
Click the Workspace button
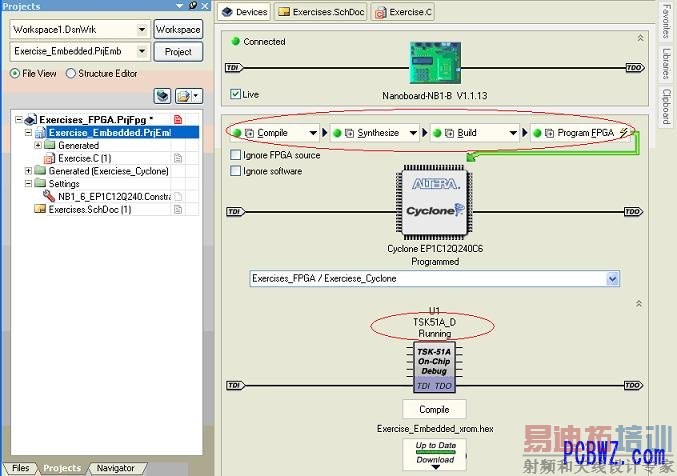tap(178, 29)
